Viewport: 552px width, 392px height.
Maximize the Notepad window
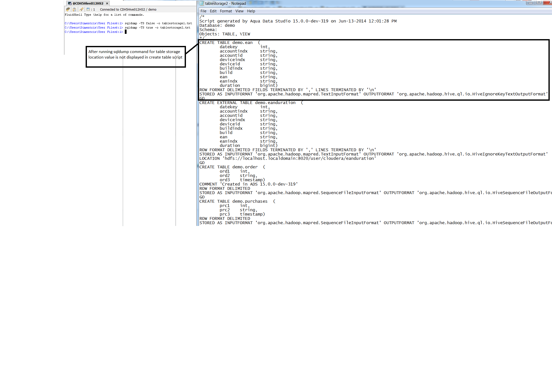click(539, 3)
